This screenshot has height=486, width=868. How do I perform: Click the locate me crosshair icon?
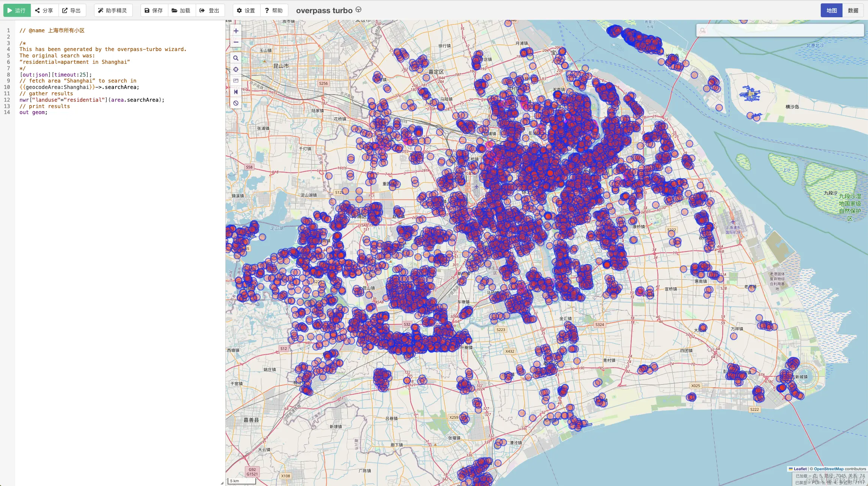pos(236,69)
